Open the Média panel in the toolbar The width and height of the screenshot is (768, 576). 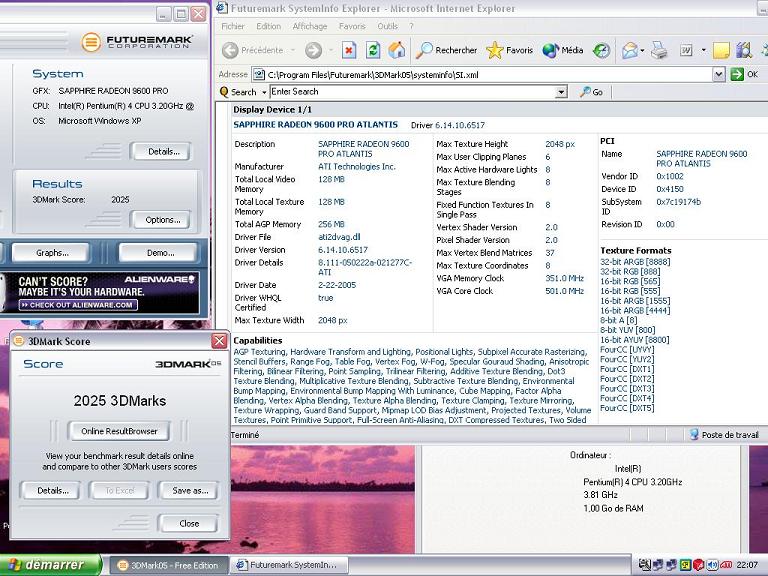pyautogui.click(x=563, y=50)
